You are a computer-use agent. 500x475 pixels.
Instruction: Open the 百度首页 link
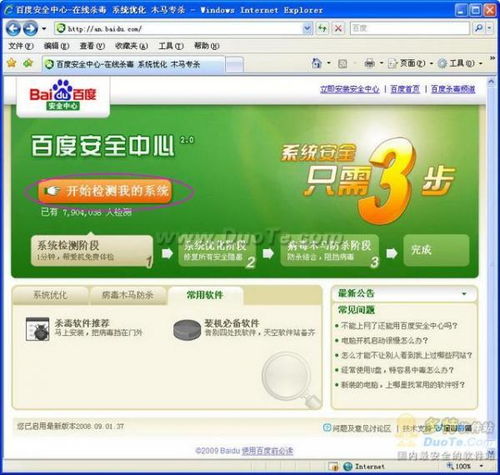(x=405, y=89)
